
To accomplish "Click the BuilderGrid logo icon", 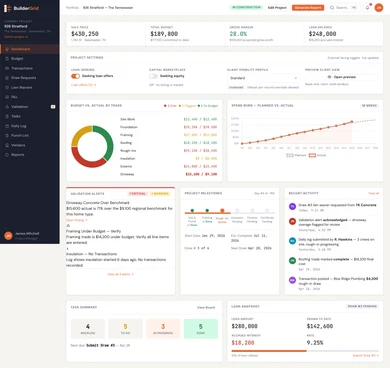I will click(x=7, y=8).
